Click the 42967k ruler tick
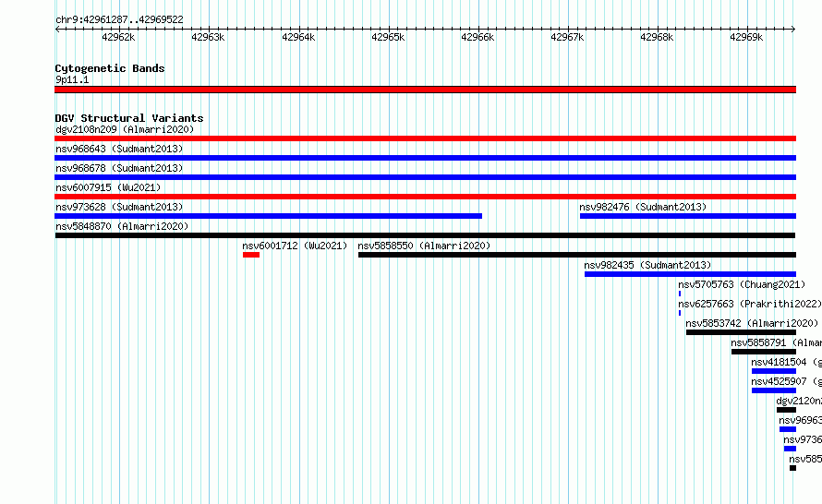 click(x=567, y=37)
